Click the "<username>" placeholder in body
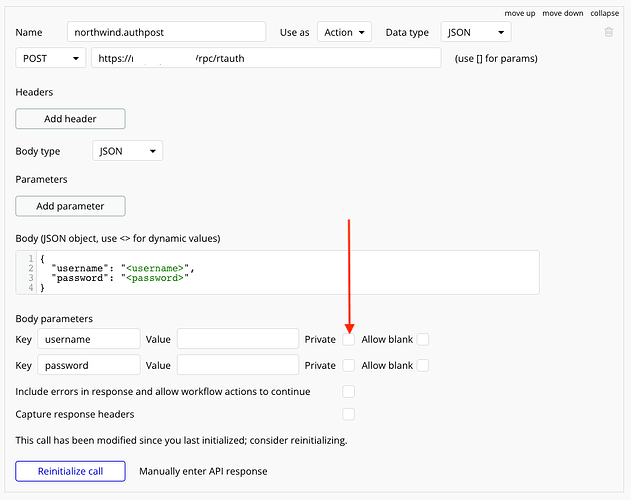631x500 pixels. [x=155, y=268]
